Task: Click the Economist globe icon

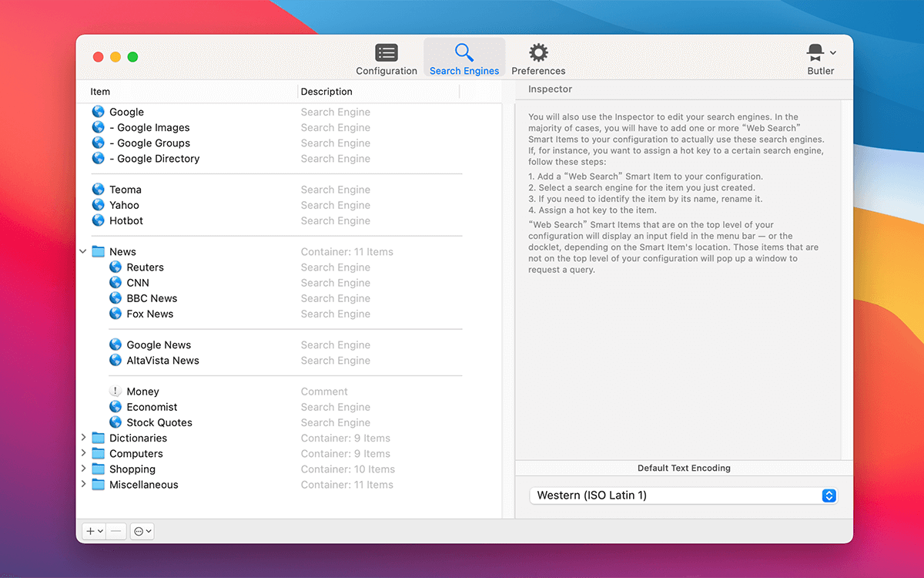Action: click(x=115, y=407)
